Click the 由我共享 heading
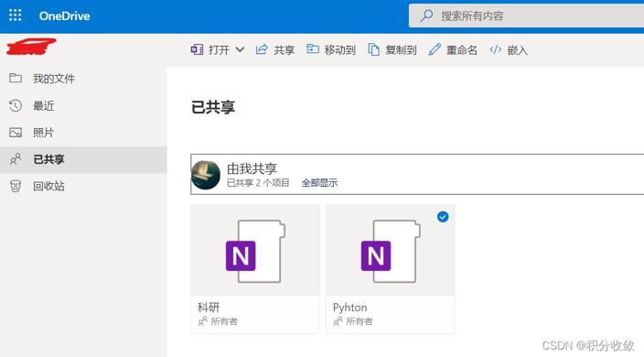This screenshot has width=644, height=357. click(x=252, y=168)
